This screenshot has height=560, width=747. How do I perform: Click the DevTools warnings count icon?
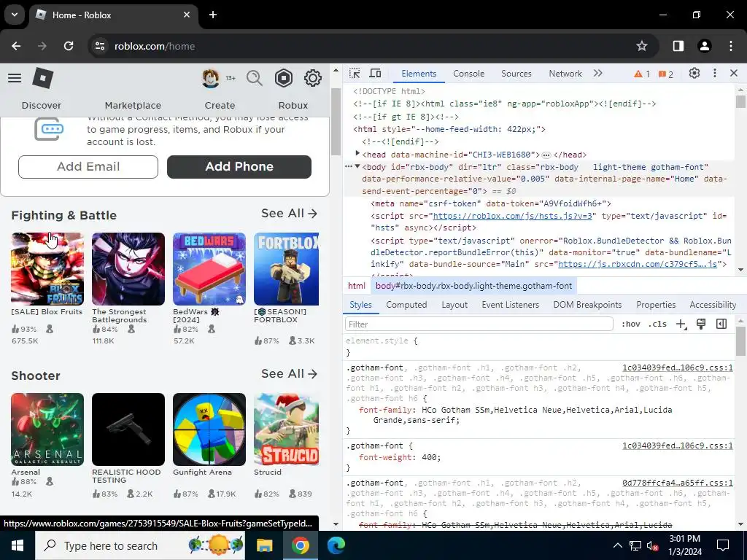[x=642, y=74]
